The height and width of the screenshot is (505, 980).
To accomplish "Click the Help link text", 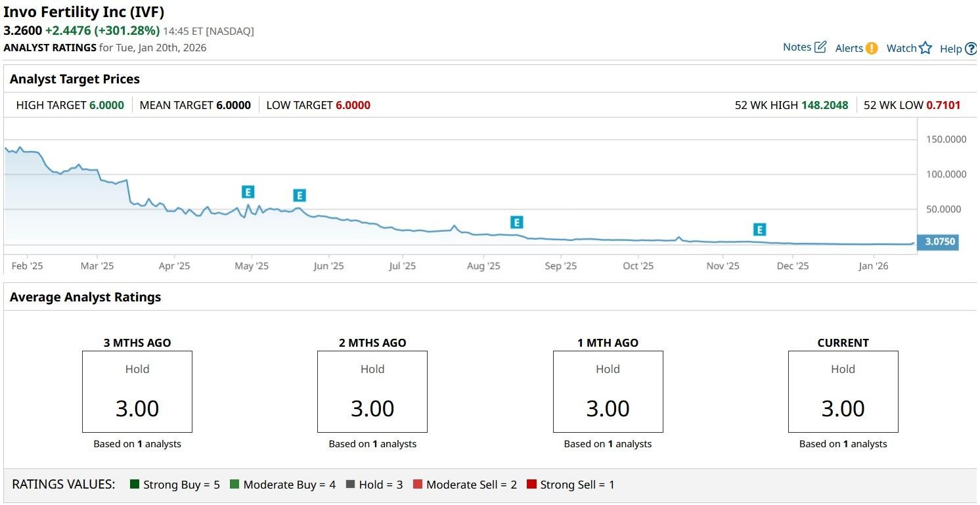I will click(x=950, y=49).
